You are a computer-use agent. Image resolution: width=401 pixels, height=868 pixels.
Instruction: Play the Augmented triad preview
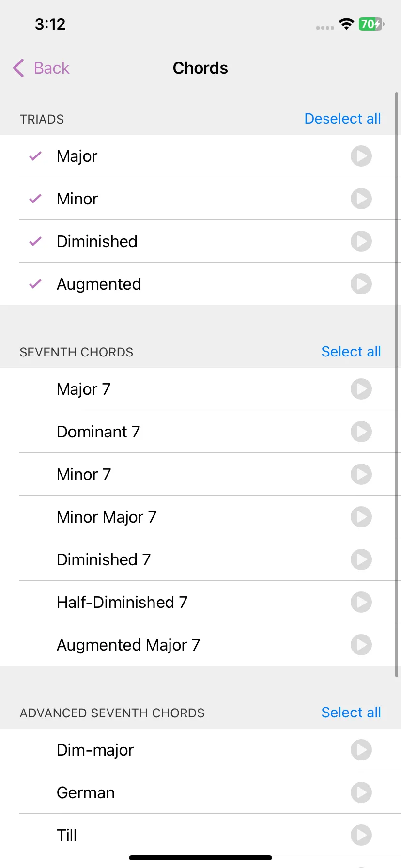pos(361,284)
